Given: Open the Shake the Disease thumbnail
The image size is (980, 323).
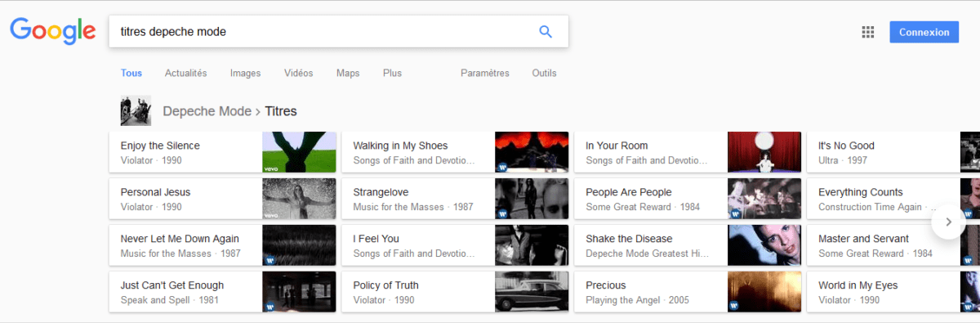Looking at the screenshot, I should [x=764, y=245].
